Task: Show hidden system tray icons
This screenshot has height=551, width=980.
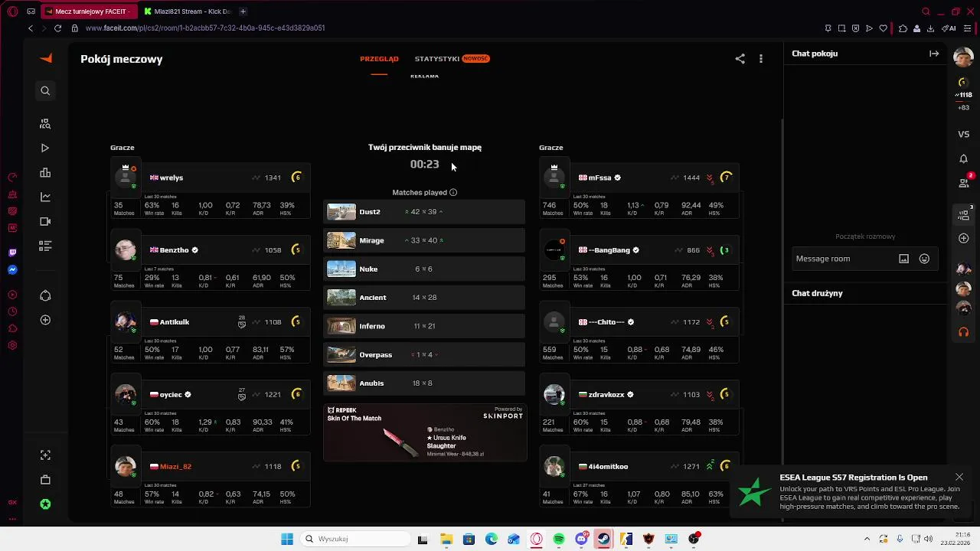Action: pos(867,540)
